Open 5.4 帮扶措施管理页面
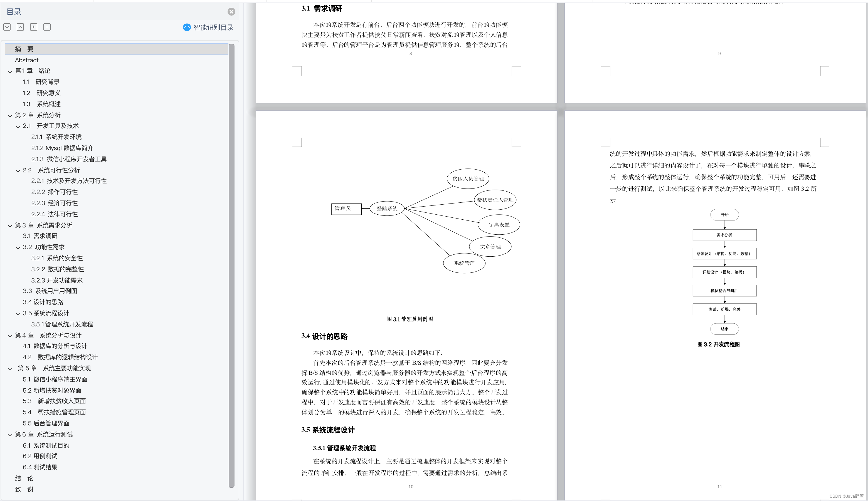868x501 pixels. coord(55,412)
